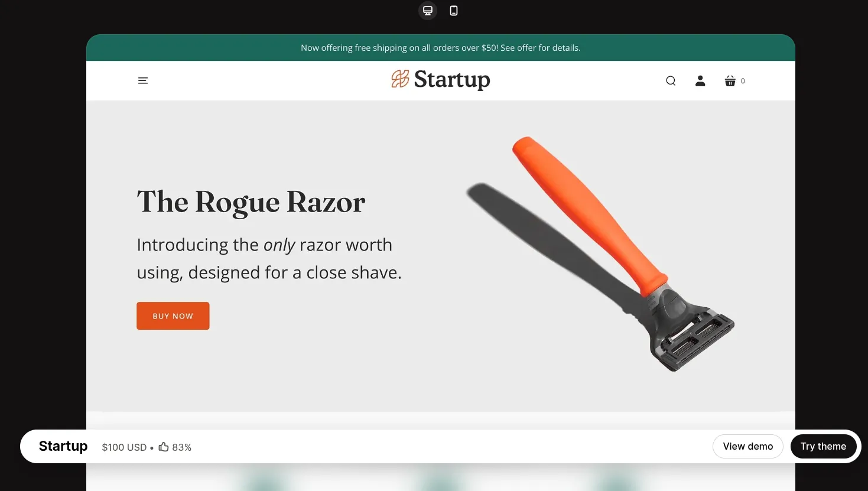Click the BUY NOW button
This screenshot has height=491, width=868.
click(x=173, y=316)
